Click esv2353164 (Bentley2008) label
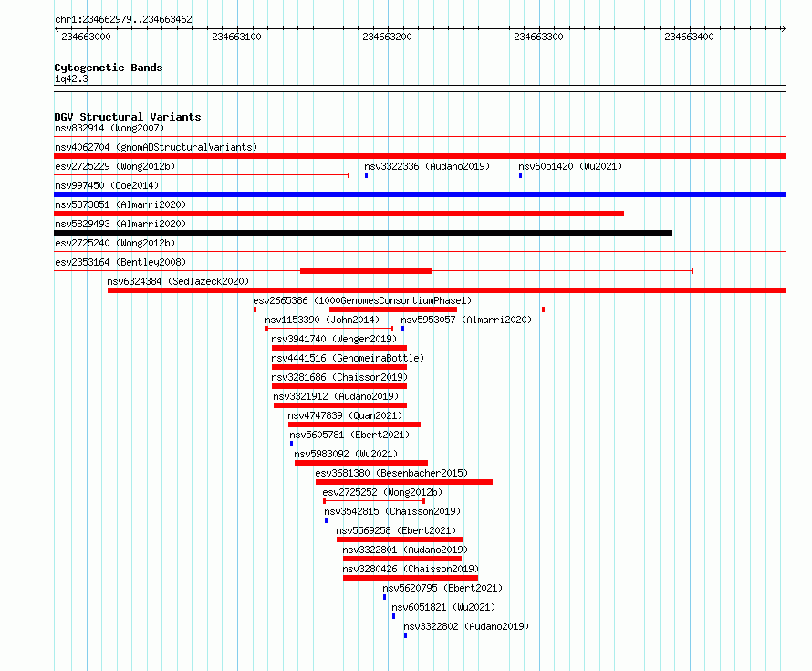The height and width of the screenshot is (671, 812). pos(120,262)
